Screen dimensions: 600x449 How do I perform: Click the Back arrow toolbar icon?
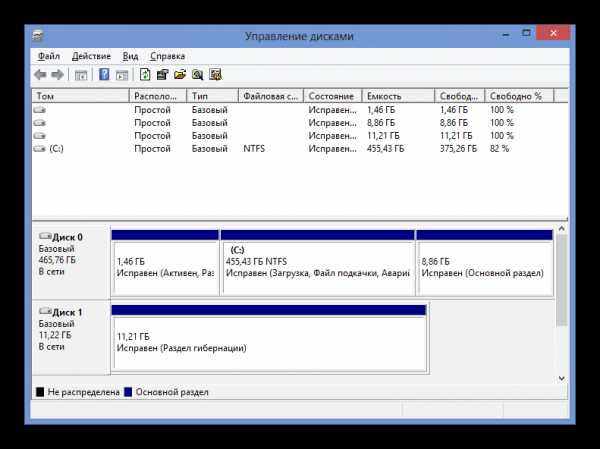point(40,74)
